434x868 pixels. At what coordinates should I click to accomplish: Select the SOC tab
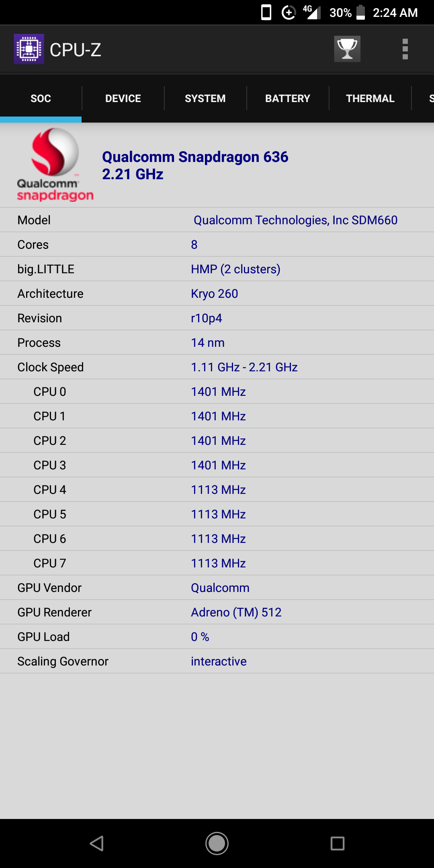click(x=41, y=98)
